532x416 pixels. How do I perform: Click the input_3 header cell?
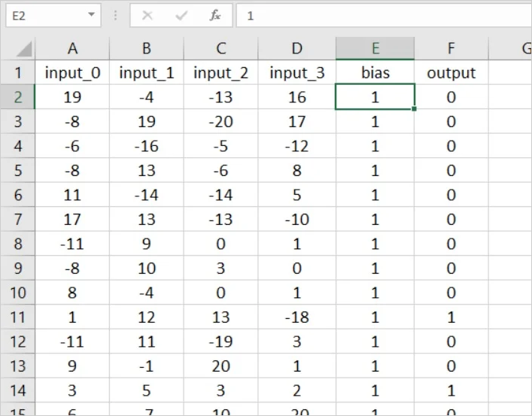(297, 73)
